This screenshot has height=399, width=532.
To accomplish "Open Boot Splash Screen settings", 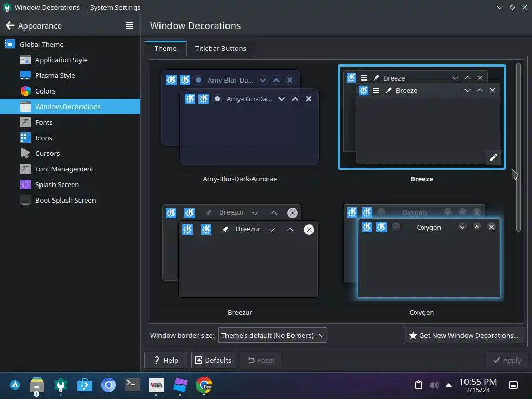I will tap(70, 200).
